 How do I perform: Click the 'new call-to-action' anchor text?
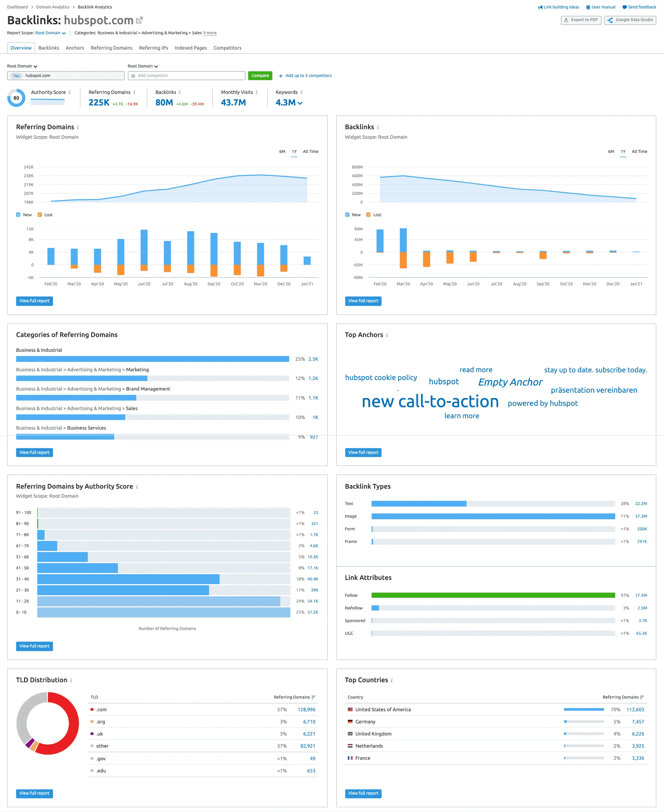coord(430,401)
